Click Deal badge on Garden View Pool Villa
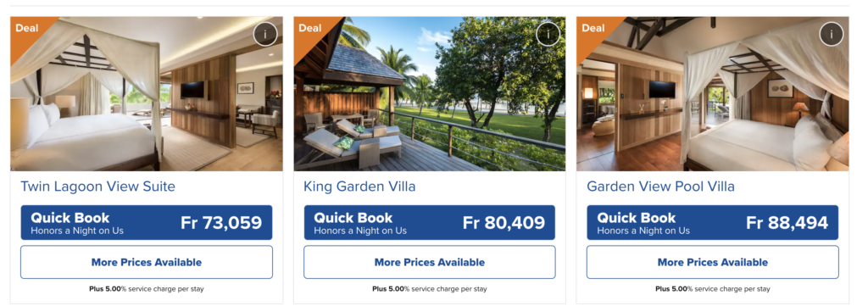This screenshot has width=868, height=306. tap(593, 28)
